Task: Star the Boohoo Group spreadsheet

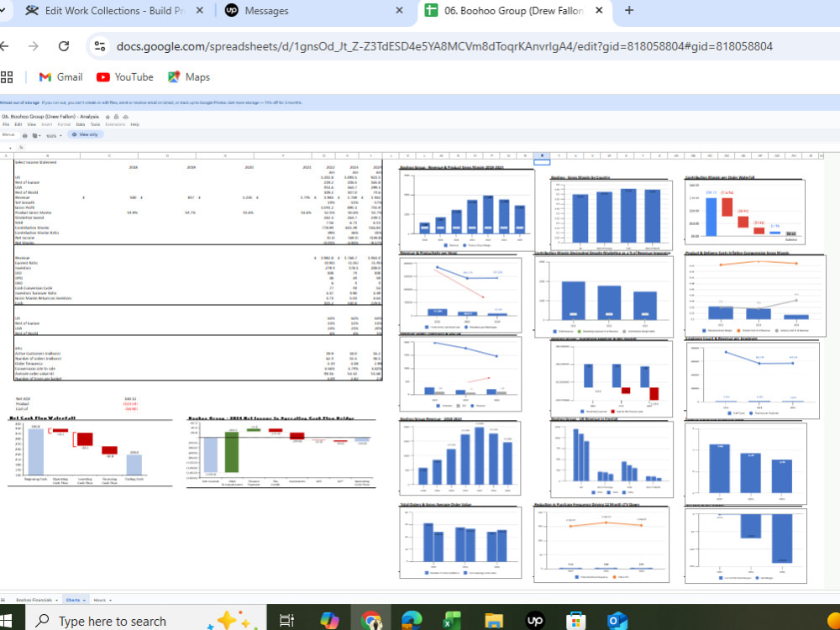Action: 108,117
